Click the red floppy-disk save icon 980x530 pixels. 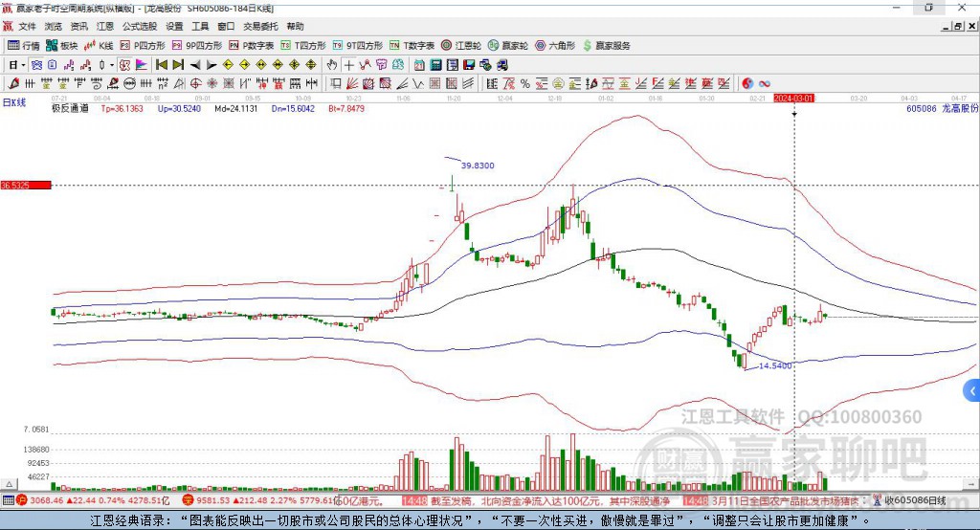469,65
